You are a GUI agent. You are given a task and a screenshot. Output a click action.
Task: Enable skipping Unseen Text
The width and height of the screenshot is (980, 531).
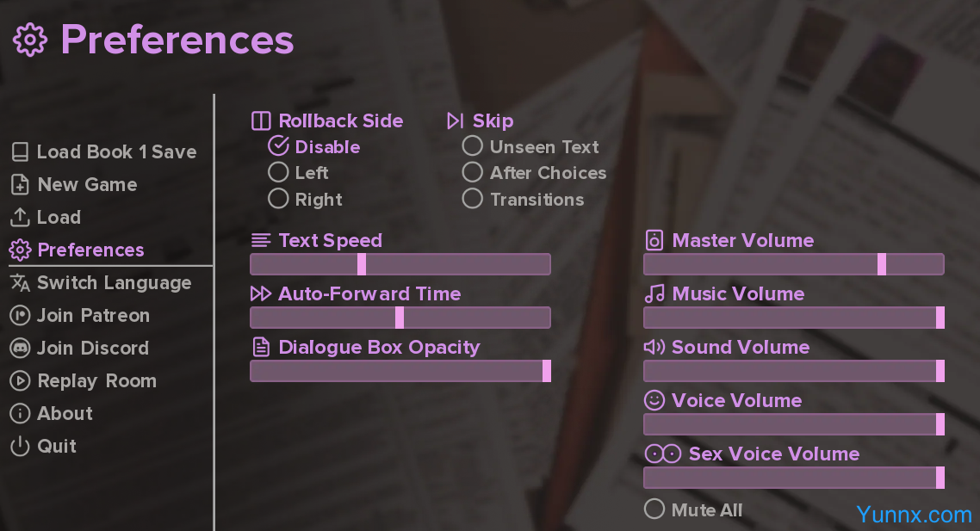tap(472, 147)
